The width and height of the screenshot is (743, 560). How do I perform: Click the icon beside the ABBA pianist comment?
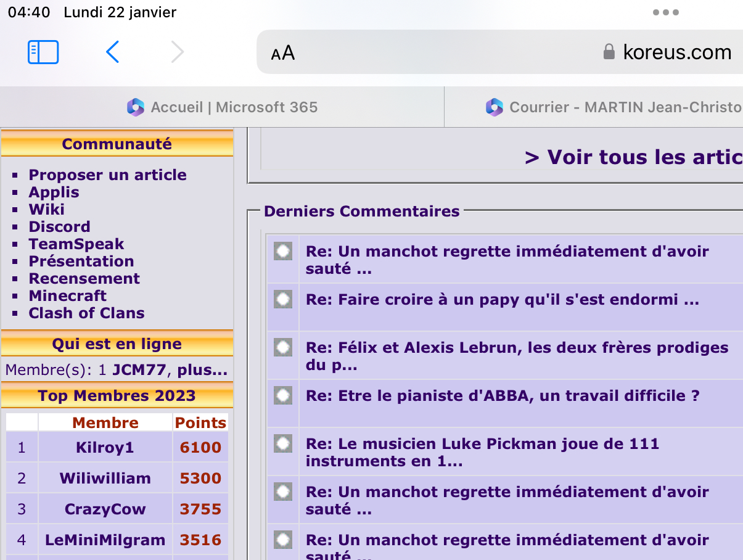tap(283, 395)
